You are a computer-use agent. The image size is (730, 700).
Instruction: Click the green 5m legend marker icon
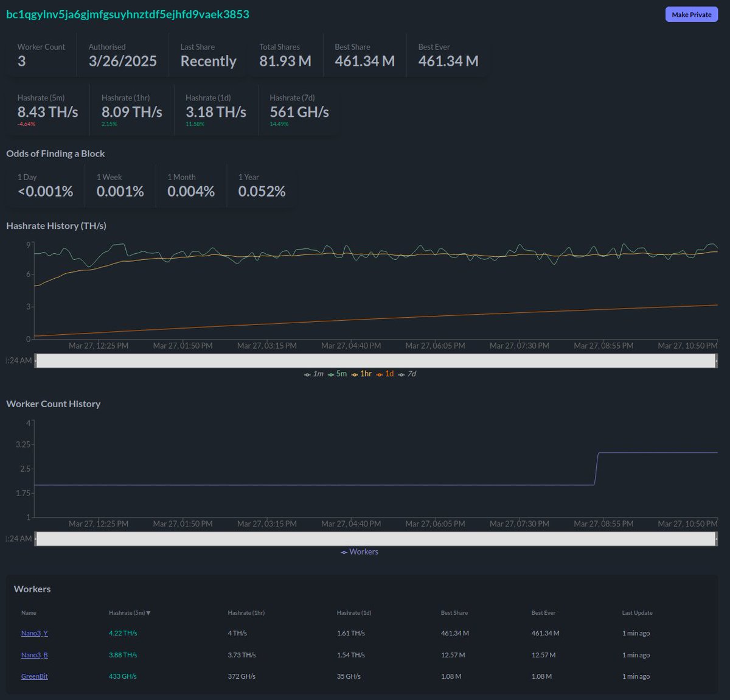330,374
